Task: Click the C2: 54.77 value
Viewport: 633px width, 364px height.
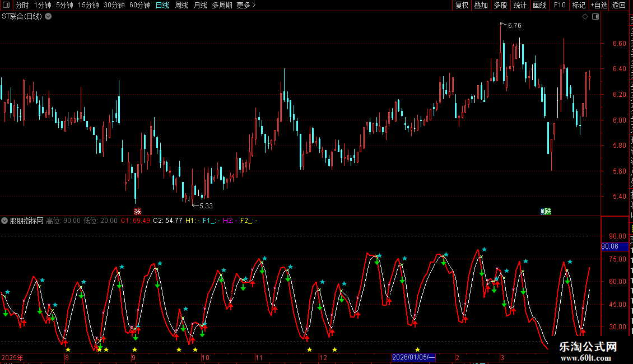Action: tap(167, 221)
